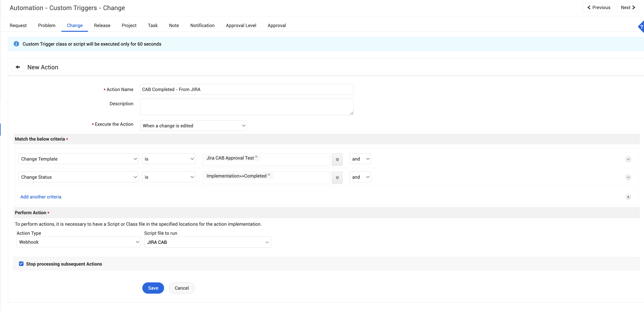This screenshot has height=312, width=644.
Task: Go to the Approval Level tab
Action: tap(241, 25)
